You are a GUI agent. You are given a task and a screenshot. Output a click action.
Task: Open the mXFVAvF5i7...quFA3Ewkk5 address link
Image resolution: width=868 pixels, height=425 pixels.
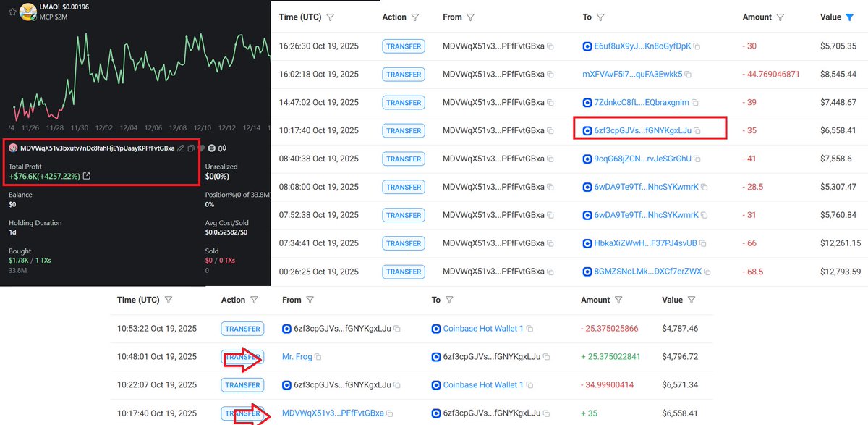(x=632, y=75)
